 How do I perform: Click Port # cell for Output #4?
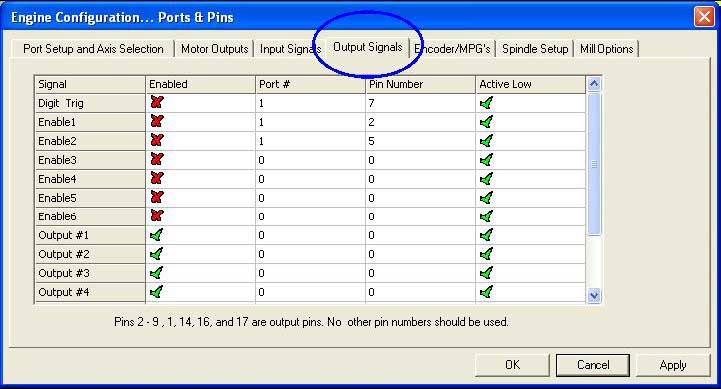tap(310, 292)
